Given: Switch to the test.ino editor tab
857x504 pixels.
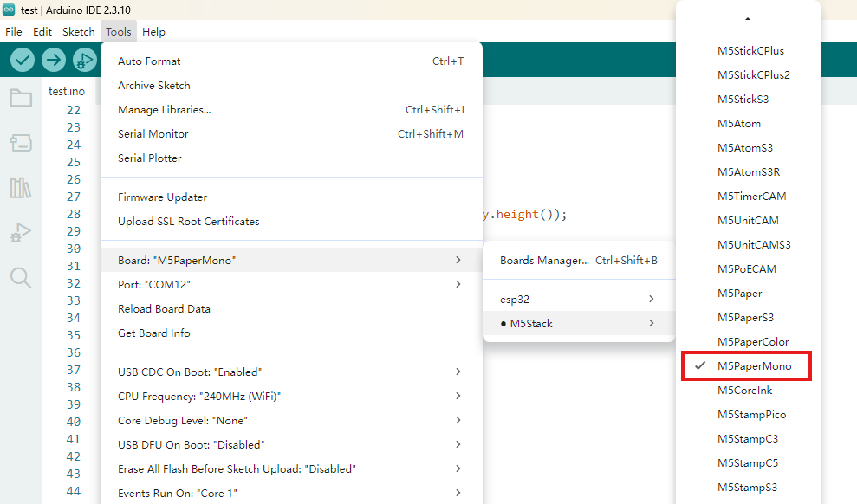Looking at the screenshot, I should (x=68, y=91).
